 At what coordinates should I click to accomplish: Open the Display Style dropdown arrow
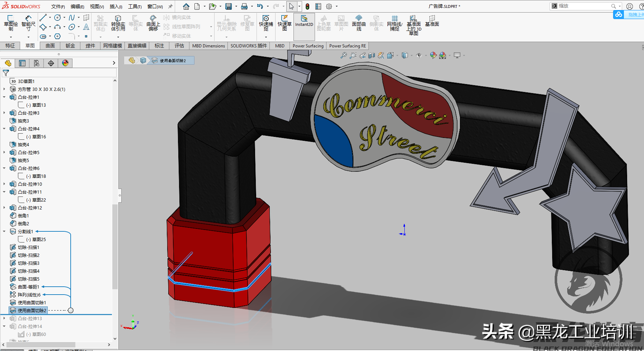tap(411, 56)
